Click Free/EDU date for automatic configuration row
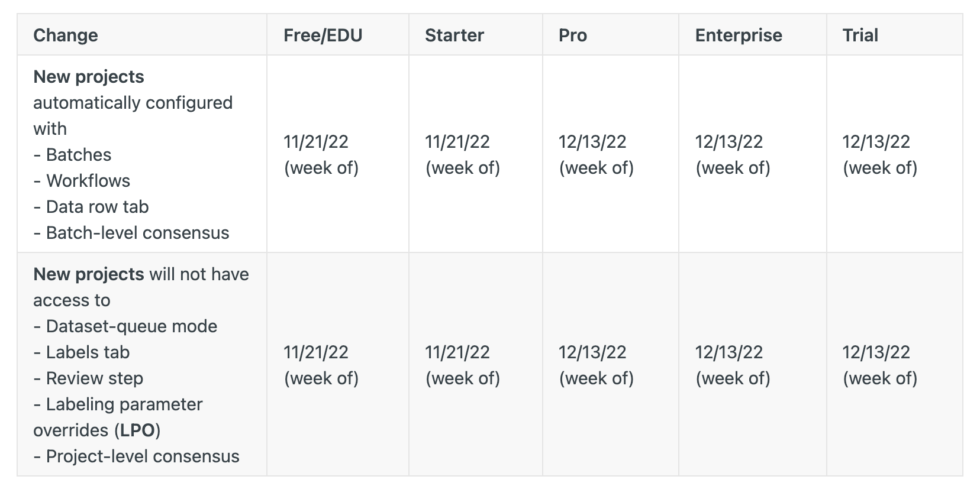 pos(321,155)
